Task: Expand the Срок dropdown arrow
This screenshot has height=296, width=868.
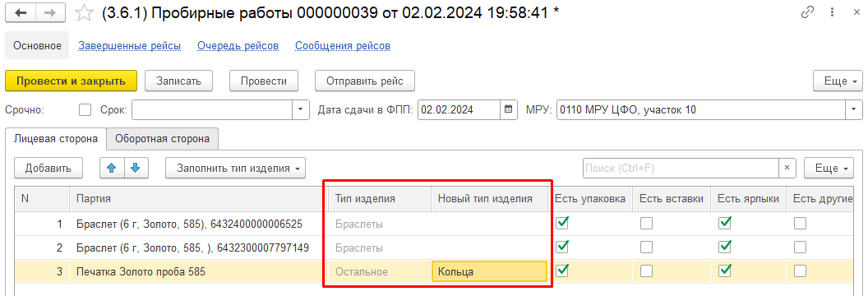Action: (301, 109)
